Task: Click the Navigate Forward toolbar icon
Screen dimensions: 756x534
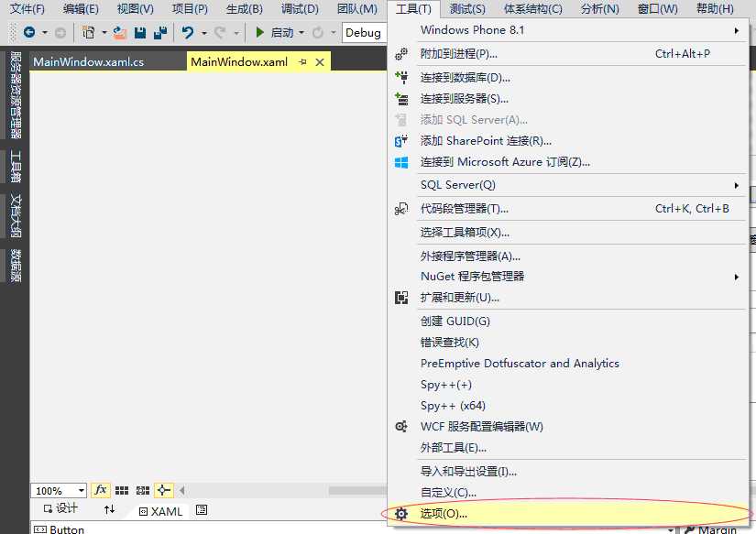Action: coord(60,33)
